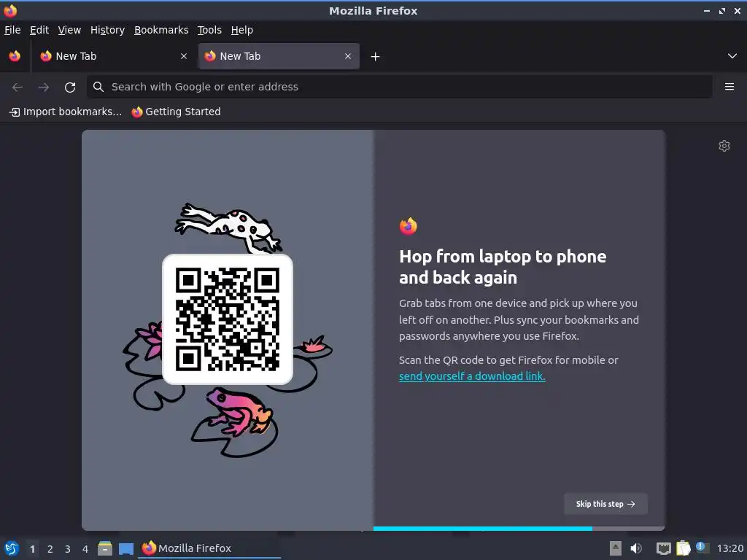
Task: Open the volume control tray icon
Action: (x=636, y=548)
